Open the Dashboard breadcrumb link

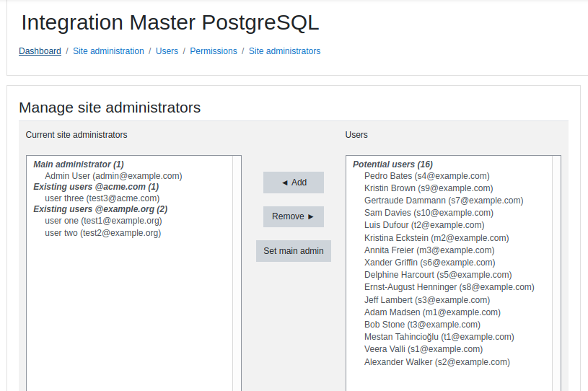[40, 51]
